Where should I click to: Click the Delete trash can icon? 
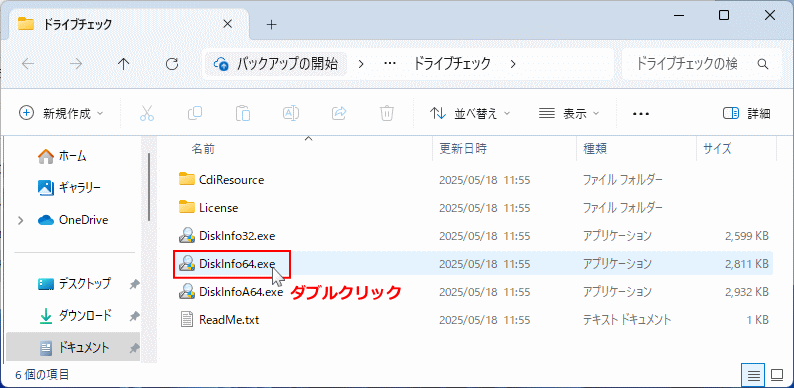(x=387, y=113)
